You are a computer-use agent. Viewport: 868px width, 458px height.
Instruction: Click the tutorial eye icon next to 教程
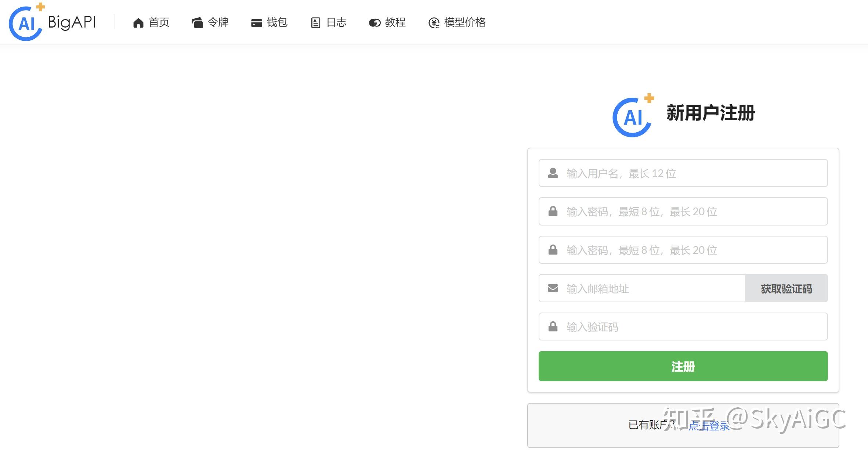tap(374, 22)
